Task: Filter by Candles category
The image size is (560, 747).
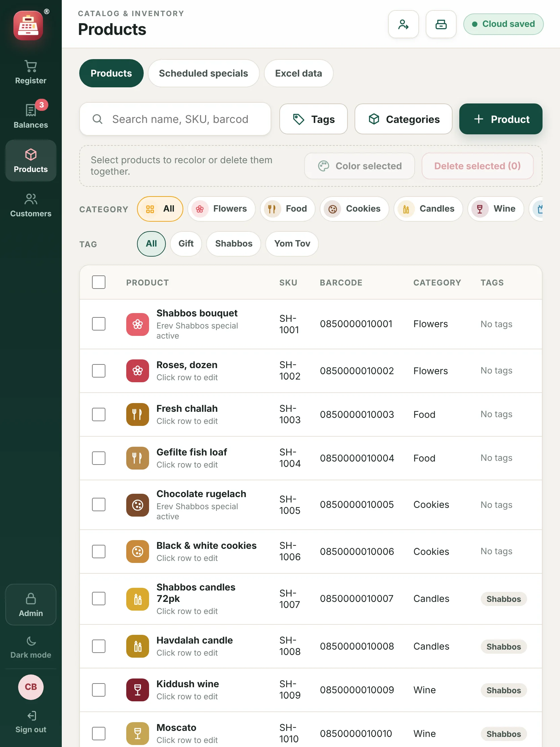Action: (x=428, y=209)
